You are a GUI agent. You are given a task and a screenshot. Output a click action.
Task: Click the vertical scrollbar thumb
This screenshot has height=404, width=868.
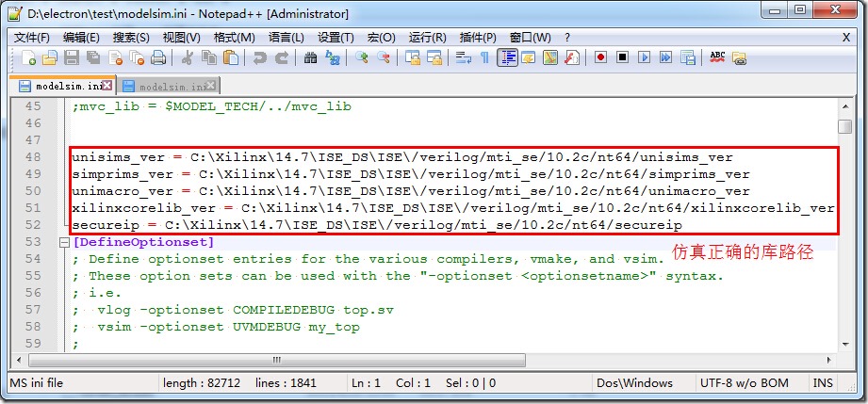[x=844, y=127]
